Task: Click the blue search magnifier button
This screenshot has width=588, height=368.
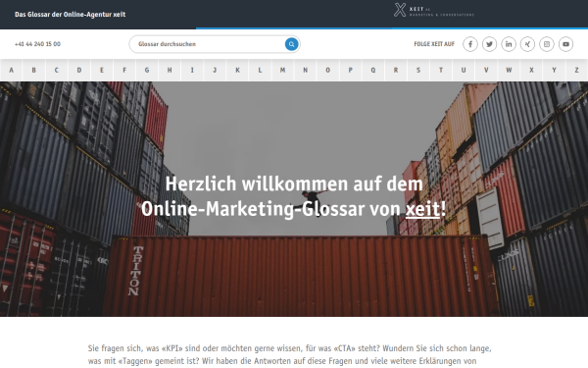Action: [291, 44]
